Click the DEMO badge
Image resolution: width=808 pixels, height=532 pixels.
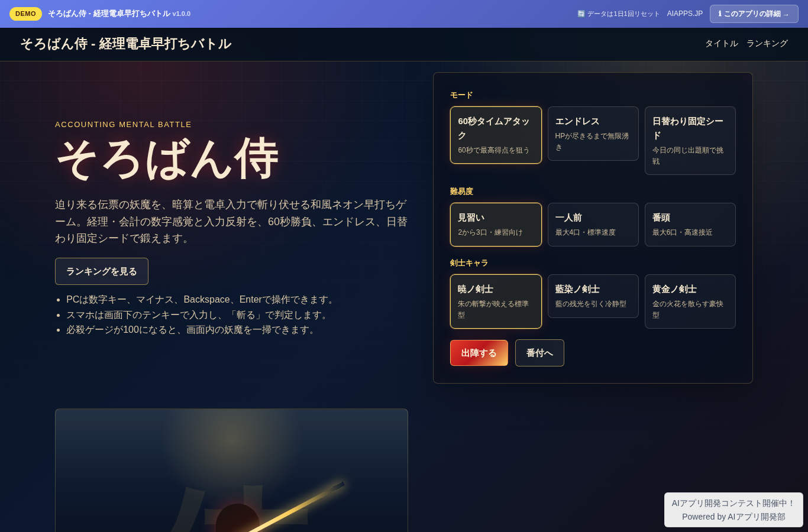point(25,14)
